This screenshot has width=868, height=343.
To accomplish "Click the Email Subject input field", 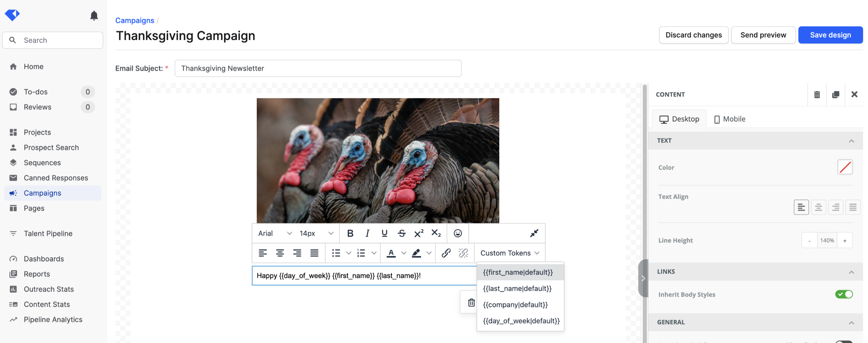I will (x=318, y=68).
